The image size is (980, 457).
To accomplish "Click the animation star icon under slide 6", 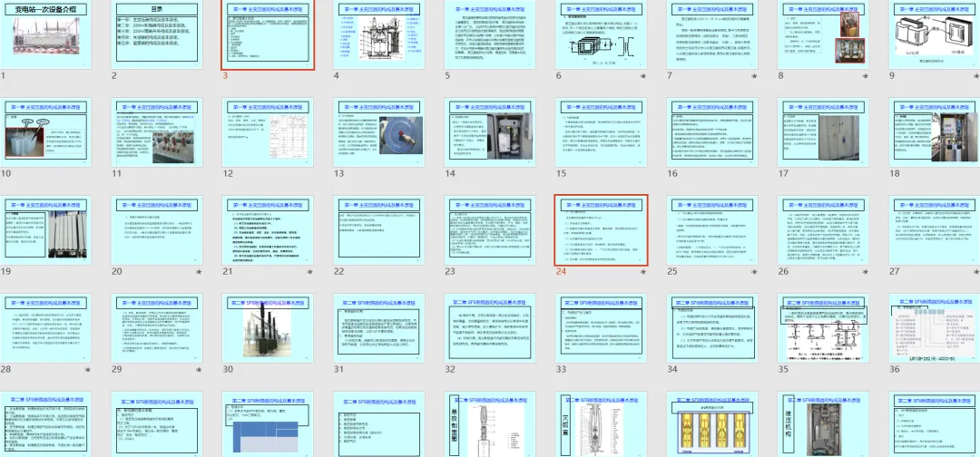I will (643, 76).
